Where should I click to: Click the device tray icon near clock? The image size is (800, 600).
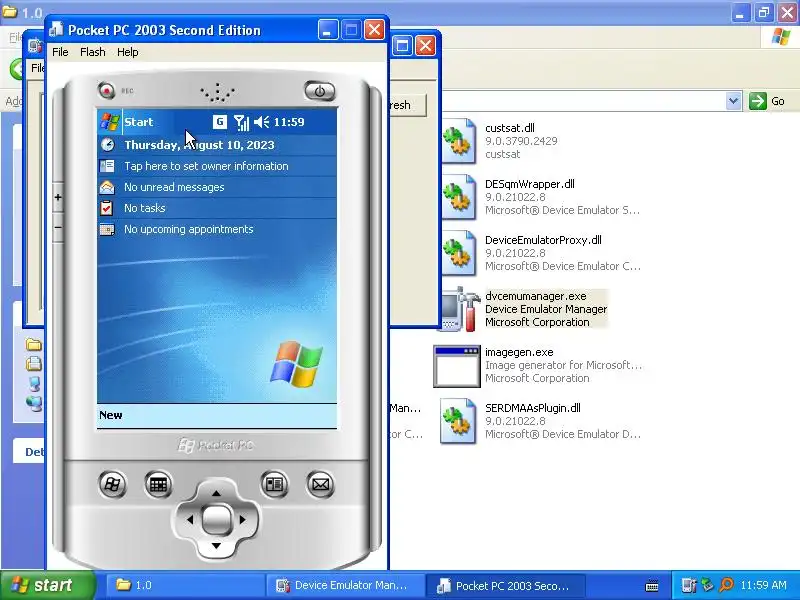[688, 585]
